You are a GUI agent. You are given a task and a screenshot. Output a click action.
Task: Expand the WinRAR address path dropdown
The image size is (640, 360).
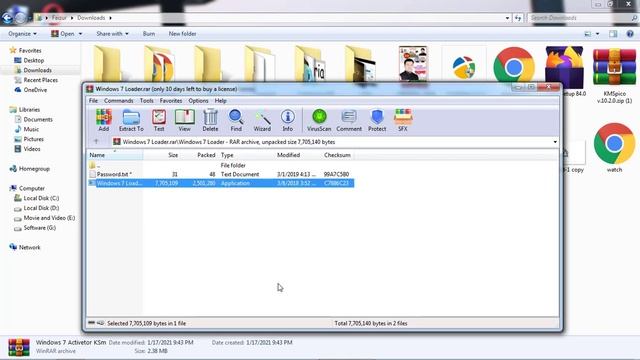[x=555, y=142]
